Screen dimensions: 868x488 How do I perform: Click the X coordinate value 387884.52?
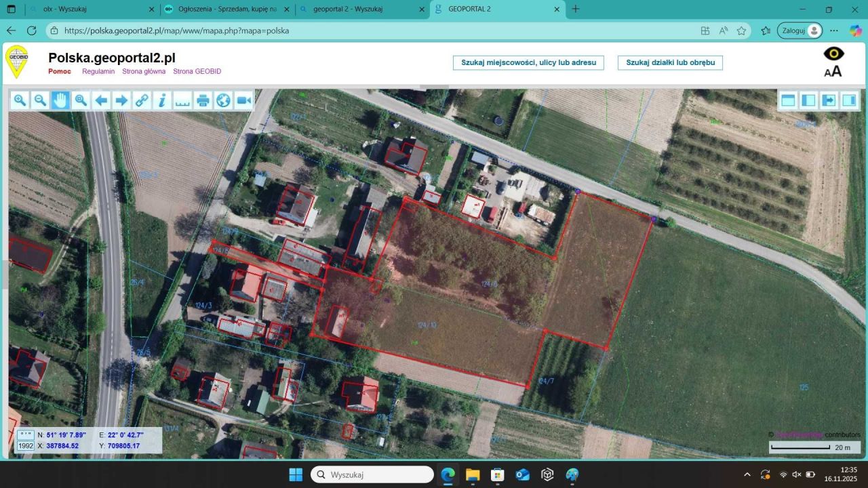(x=62, y=446)
